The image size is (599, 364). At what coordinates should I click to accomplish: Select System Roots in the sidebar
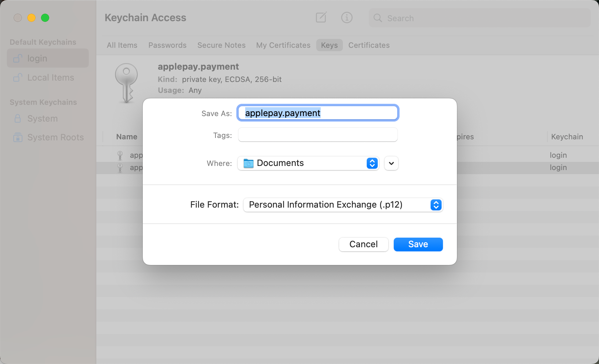(x=48, y=137)
